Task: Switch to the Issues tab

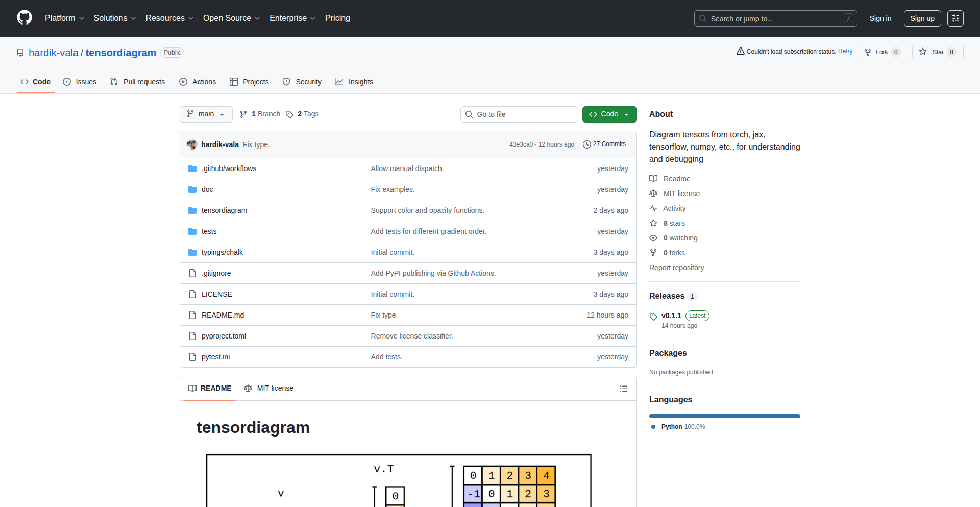Action: 80,82
